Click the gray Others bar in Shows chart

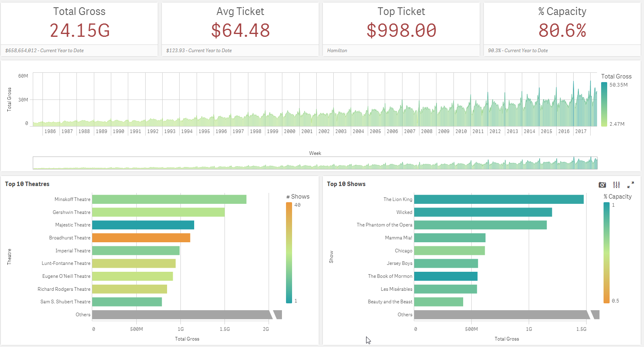coord(507,315)
